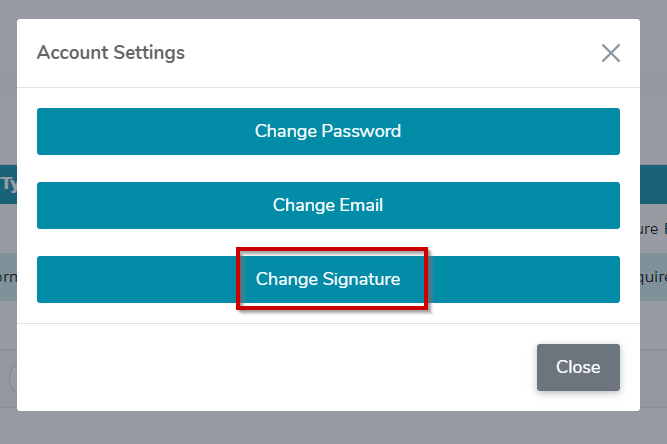Click the Change Signature button
The width and height of the screenshot is (667, 444).
pyautogui.click(x=328, y=279)
